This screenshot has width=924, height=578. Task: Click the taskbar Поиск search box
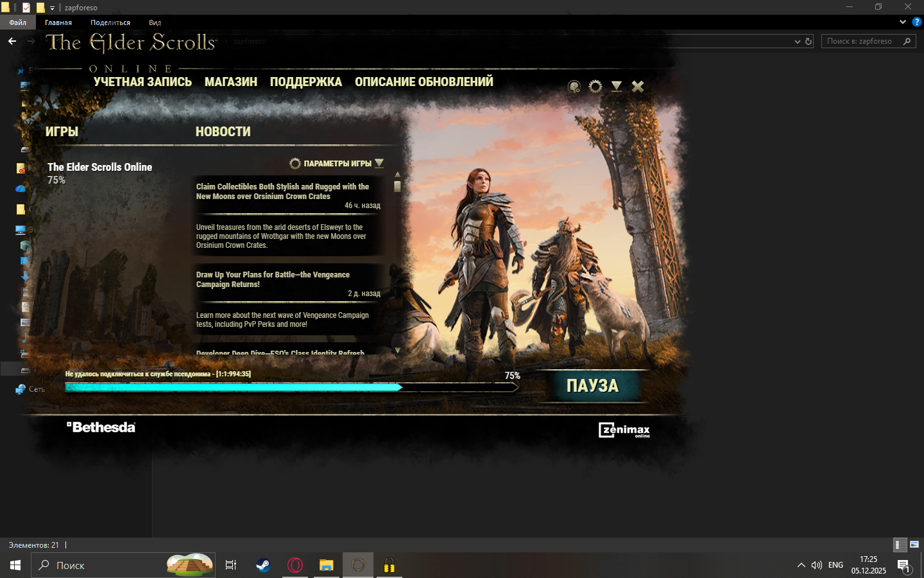click(123, 565)
